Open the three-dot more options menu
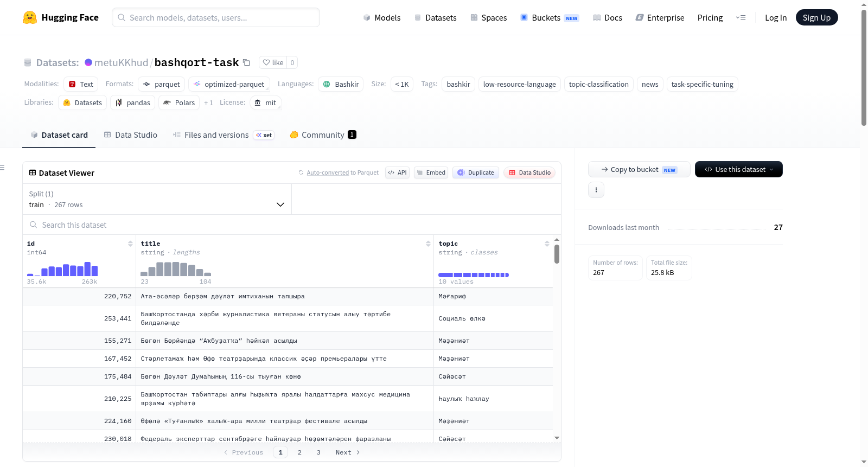The width and height of the screenshot is (868, 467). click(x=596, y=190)
